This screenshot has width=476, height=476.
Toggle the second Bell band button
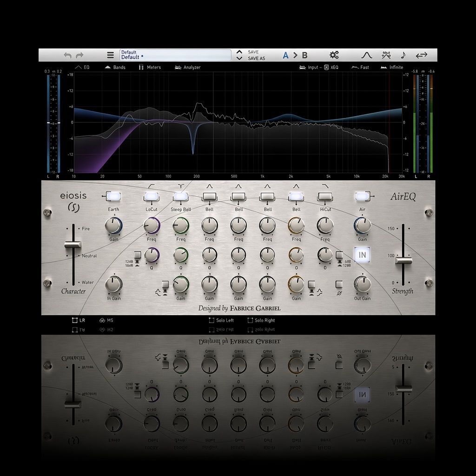point(238,197)
